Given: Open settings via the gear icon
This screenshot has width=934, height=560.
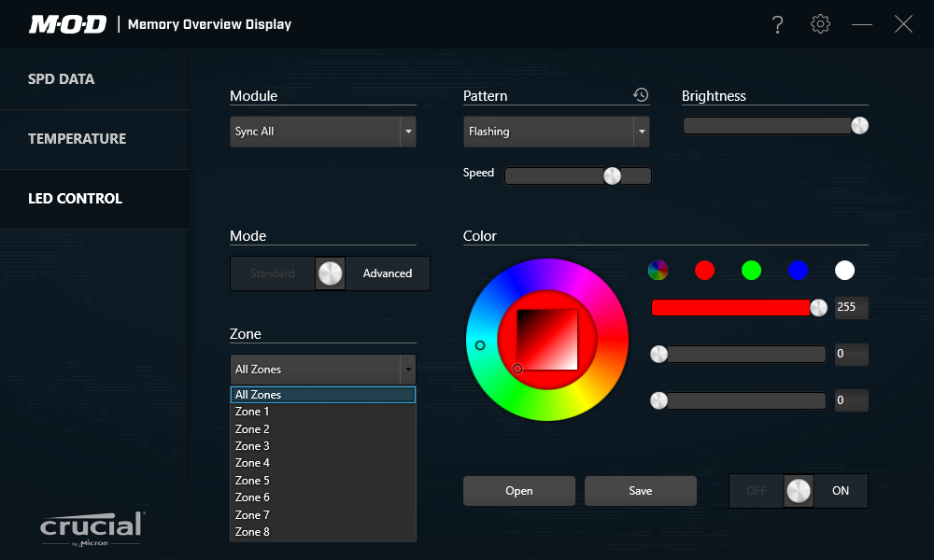Looking at the screenshot, I should pyautogui.click(x=820, y=24).
